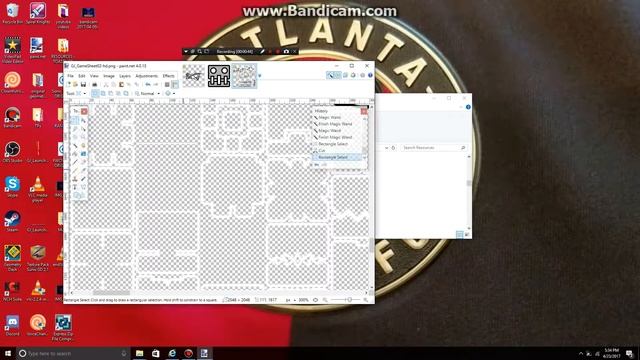Open the View menu

click(94, 76)
